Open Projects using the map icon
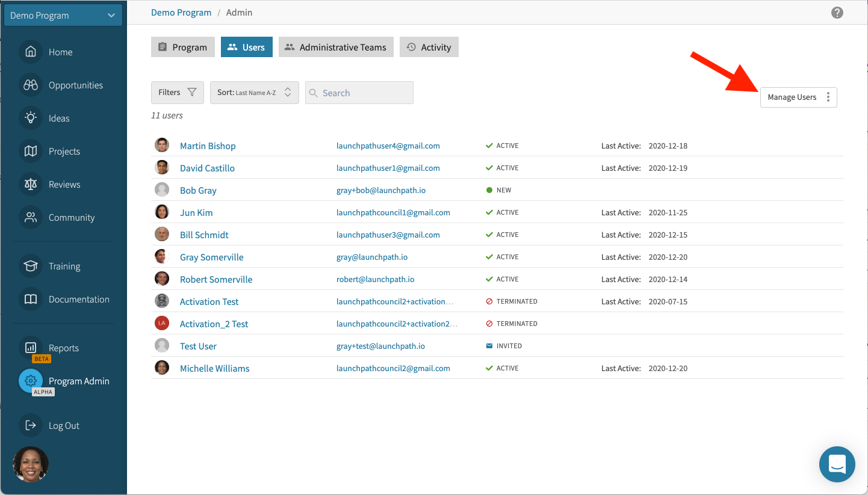868x495 pixels. (31, 152)
